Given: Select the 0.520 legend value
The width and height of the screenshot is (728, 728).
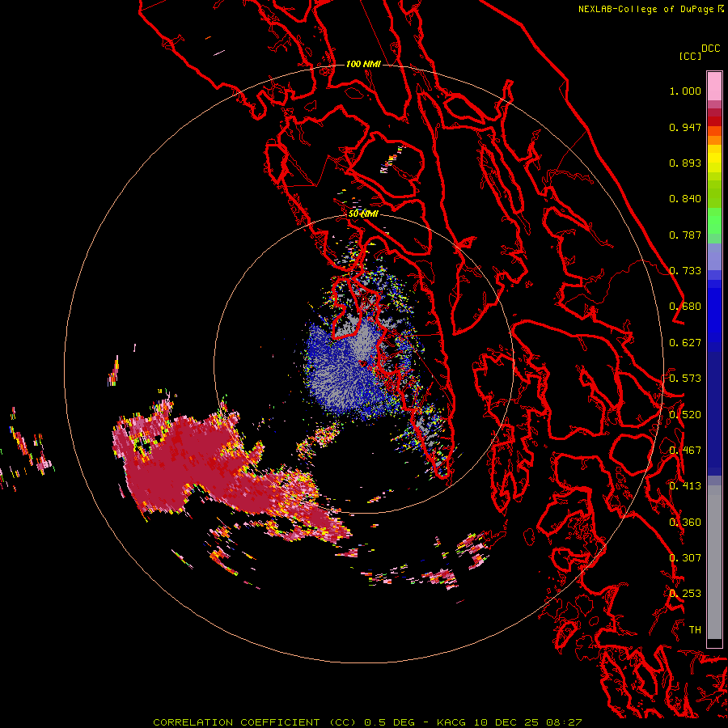Looking at the screenshot, I should click(685, 415).
